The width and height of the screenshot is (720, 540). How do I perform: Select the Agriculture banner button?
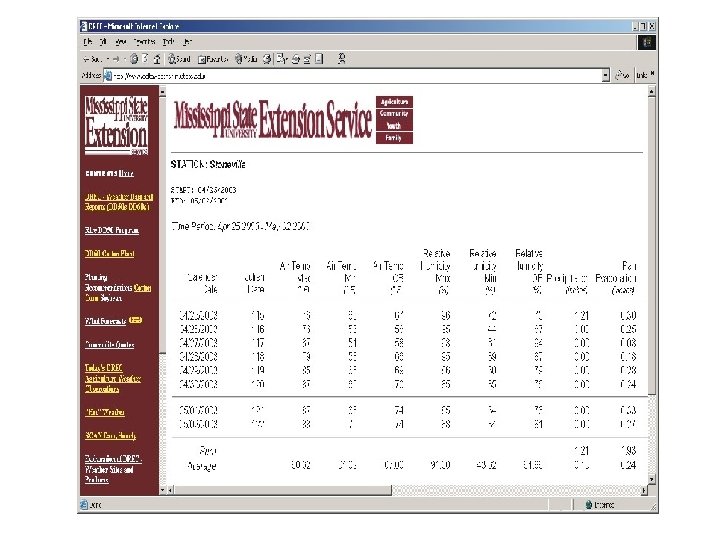click(x=394, y=101)
